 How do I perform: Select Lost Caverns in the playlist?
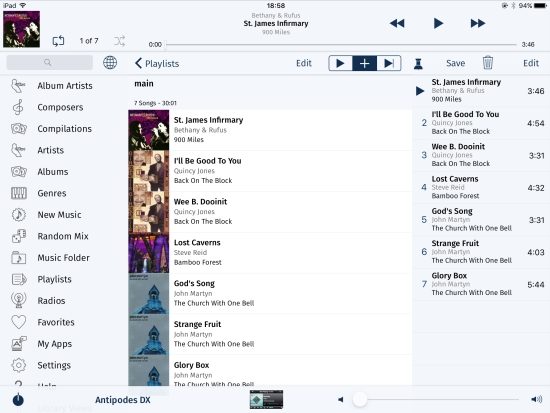(x=270, y=253)
